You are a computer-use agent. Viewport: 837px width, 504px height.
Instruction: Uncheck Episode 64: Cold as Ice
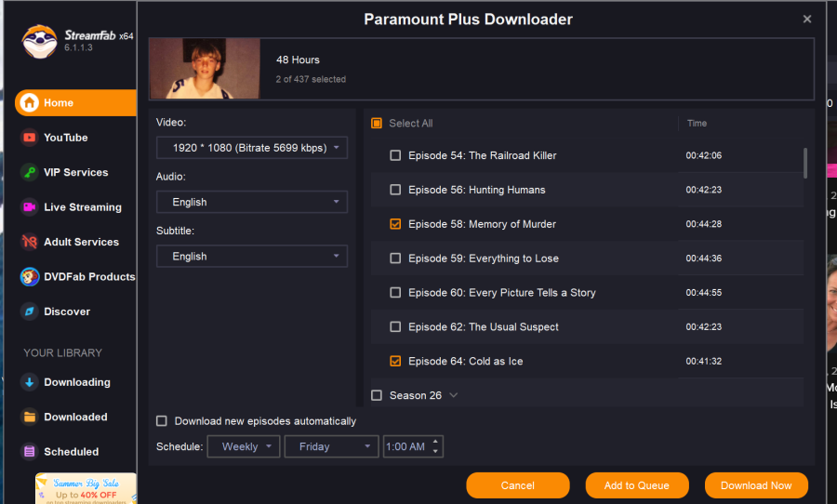pos(395,362)
